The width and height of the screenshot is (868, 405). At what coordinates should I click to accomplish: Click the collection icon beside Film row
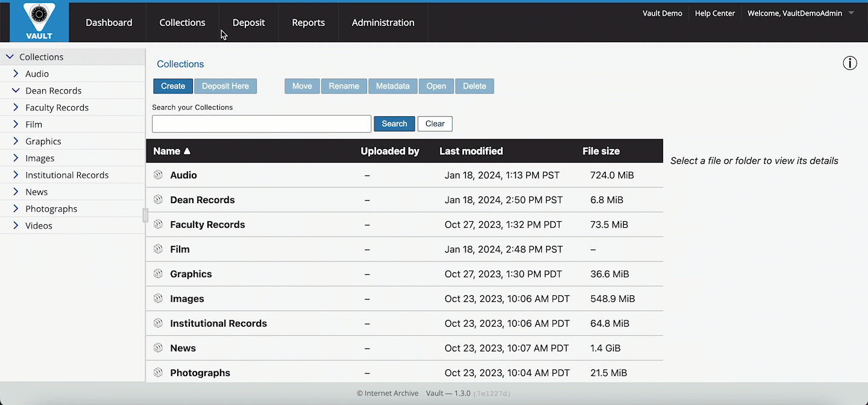click(158, 249)
